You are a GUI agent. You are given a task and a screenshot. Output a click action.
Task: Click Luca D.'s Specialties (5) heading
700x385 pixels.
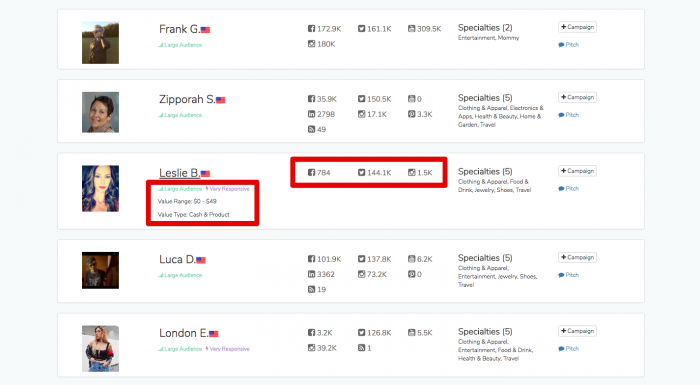485,258
